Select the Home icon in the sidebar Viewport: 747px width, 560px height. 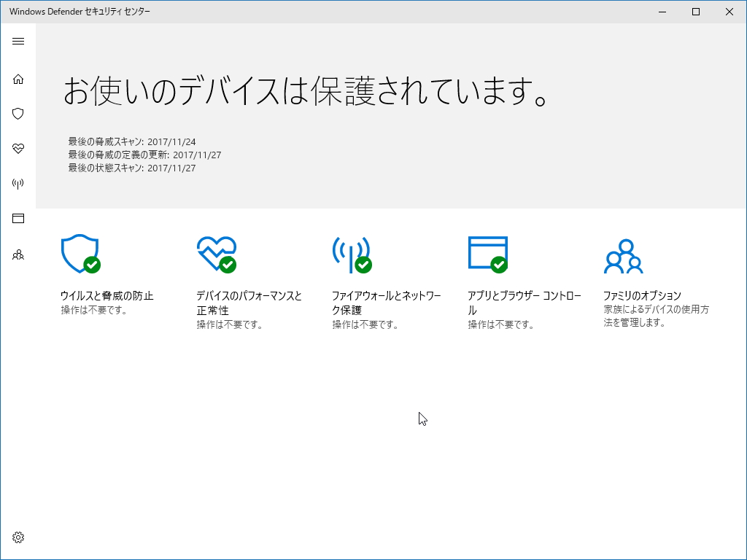(18, 79)
